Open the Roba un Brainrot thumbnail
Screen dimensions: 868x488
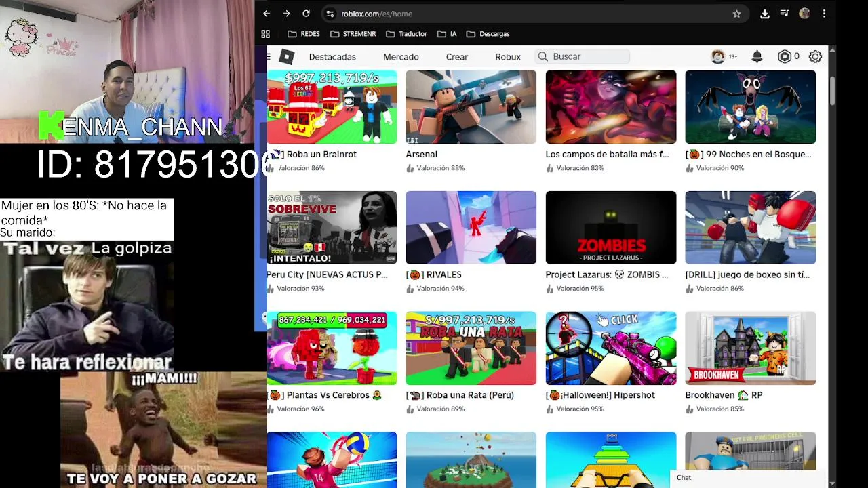[x=332, y=107]
